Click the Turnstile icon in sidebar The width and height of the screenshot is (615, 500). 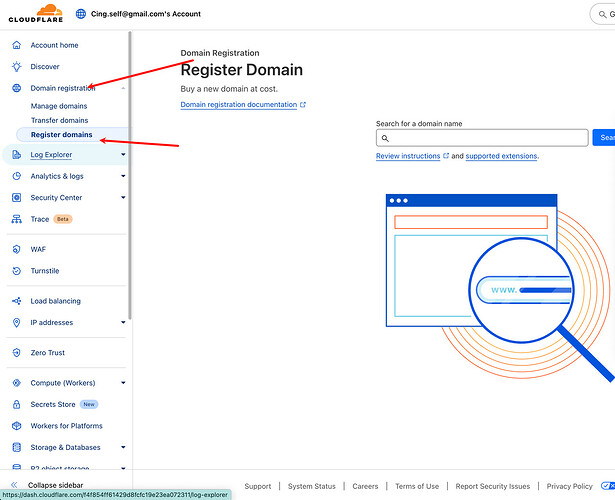coord(16,271)
